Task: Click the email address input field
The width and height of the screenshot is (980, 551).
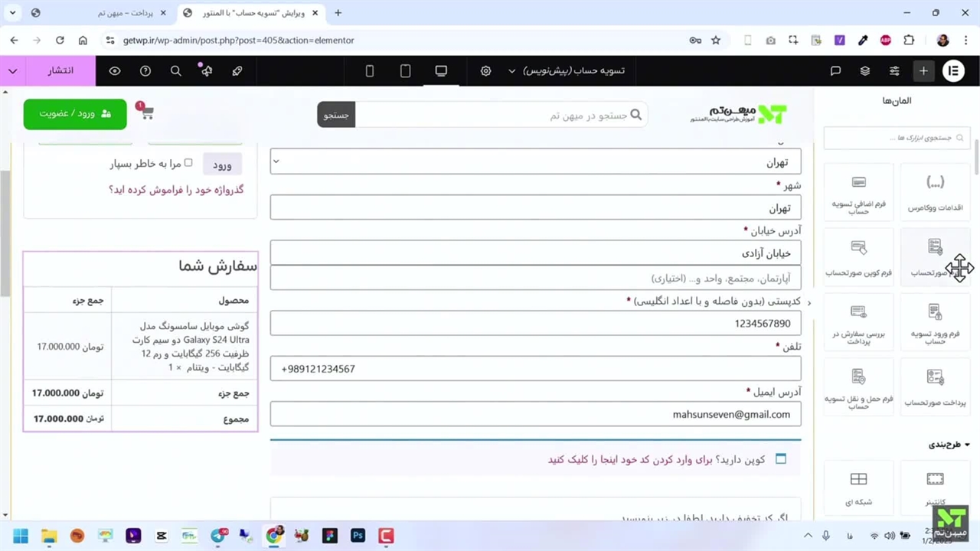Action: point(535,414)
